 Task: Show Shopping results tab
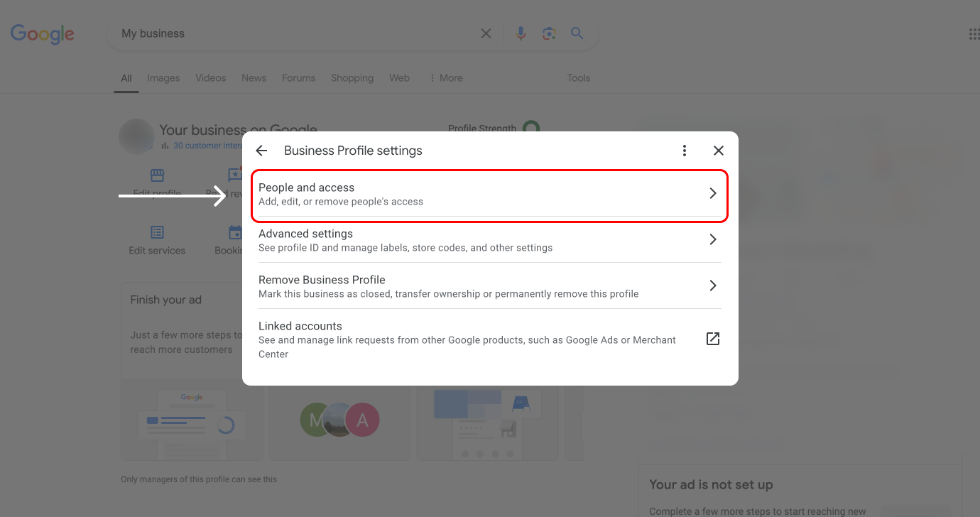point(352,78)
